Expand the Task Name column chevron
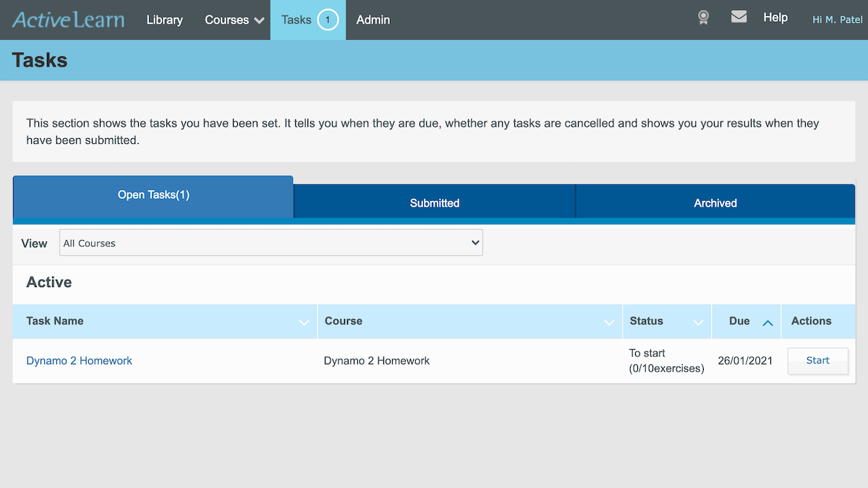868x488 pixels. tap(305, 322)
